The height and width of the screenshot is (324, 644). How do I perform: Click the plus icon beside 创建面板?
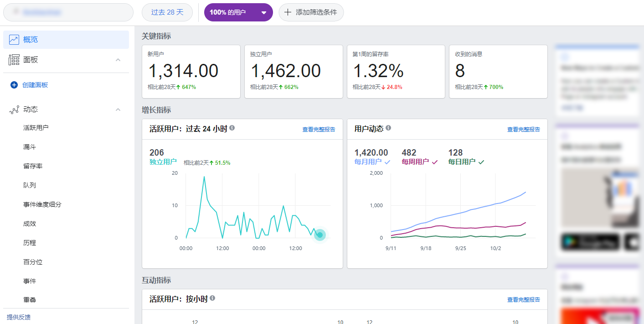(14, 85)
